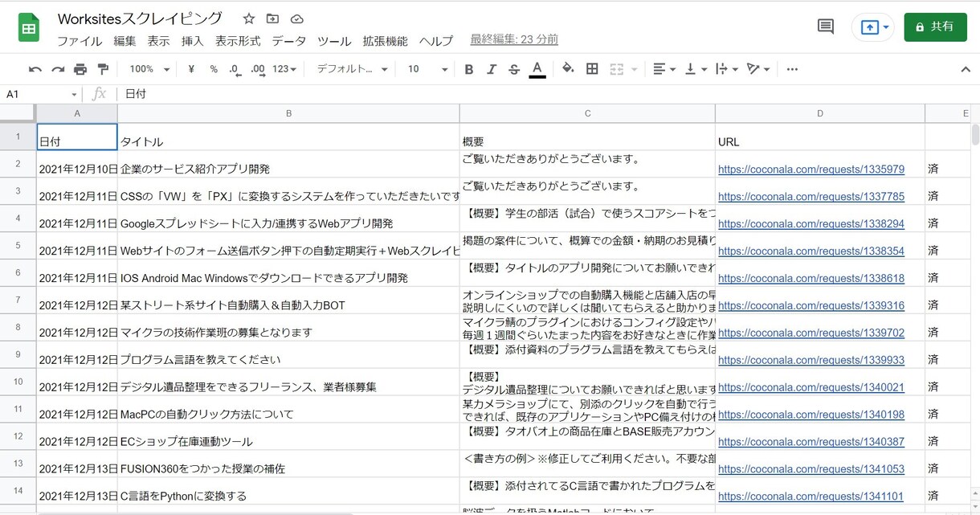Click the move-to-folder icon beside title
Image resolution: width=980 pixels, height=515 pixels.
[x=273, y=18]
